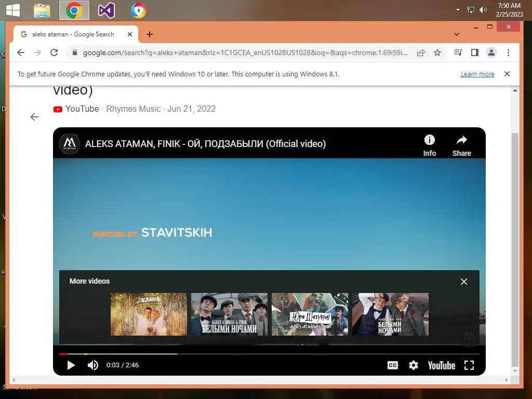Image resolution: width=532 pixels, height=399 pixels.
Task: Open the taskbar app right of Visual Studio
Action: 138,10
